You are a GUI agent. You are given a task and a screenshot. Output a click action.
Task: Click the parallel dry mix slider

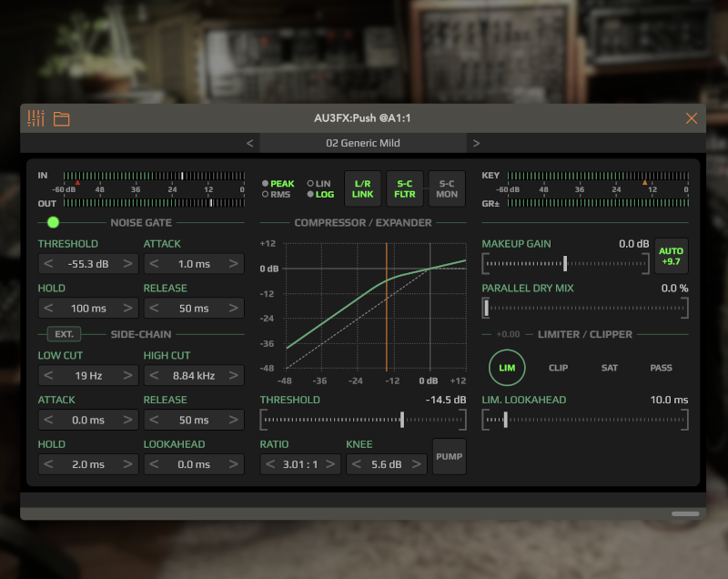[585, 308]
